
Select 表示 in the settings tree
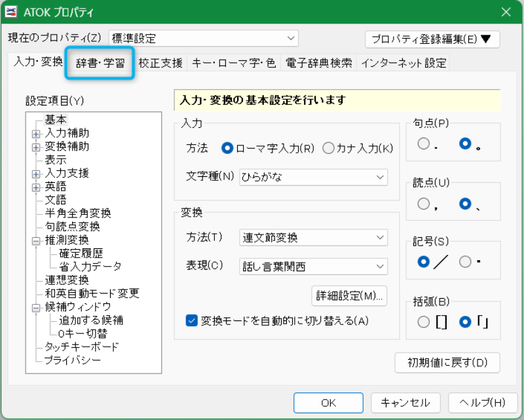tap(56, 160)
